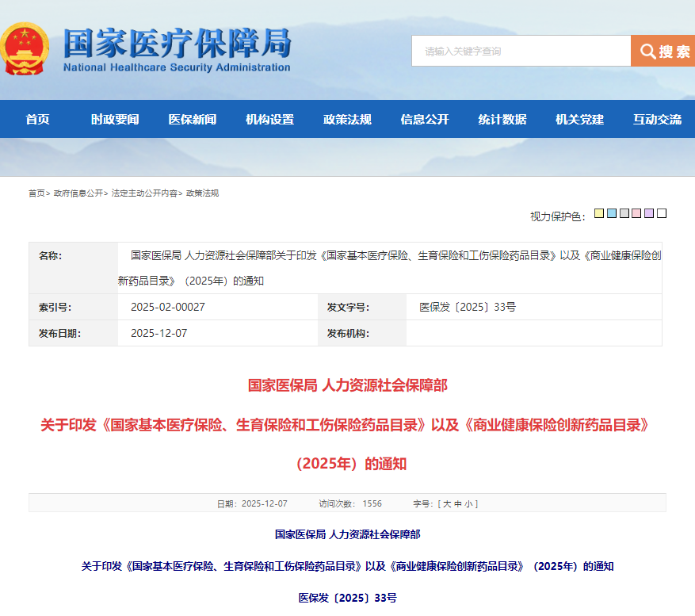Open the 时政要闻 navigation item

pos(115,120)
